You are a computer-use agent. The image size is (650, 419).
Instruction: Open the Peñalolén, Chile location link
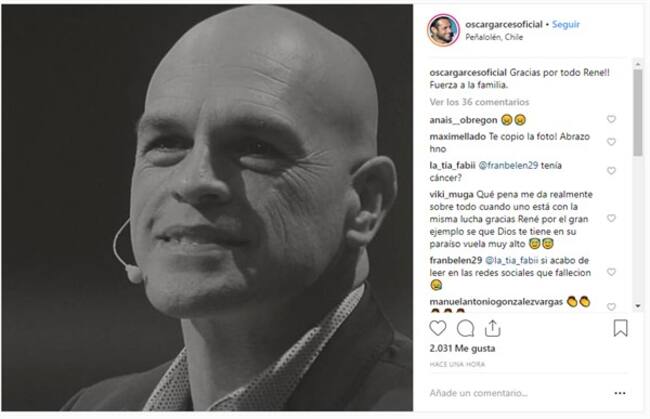[496, 37]
